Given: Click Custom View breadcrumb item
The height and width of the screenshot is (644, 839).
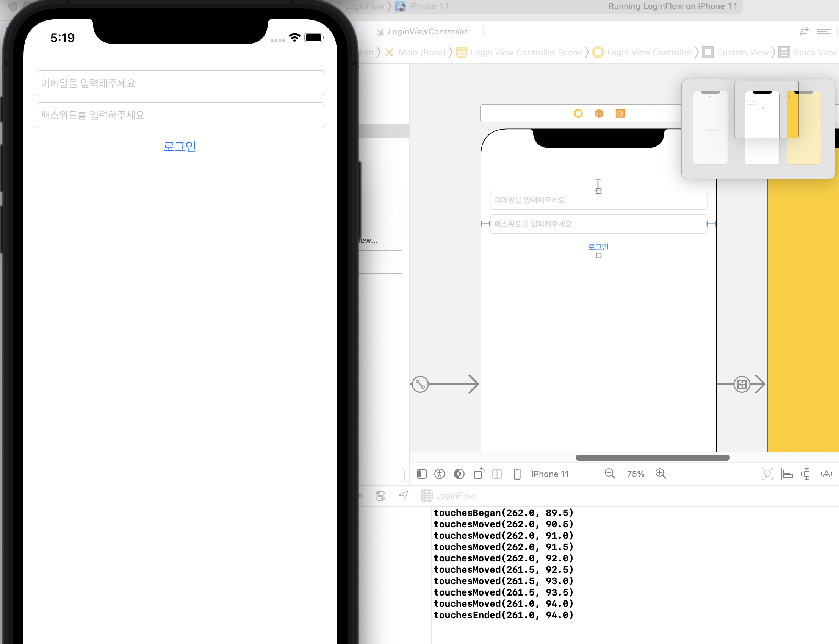Looking at the screenshot, I should (736, 53).
